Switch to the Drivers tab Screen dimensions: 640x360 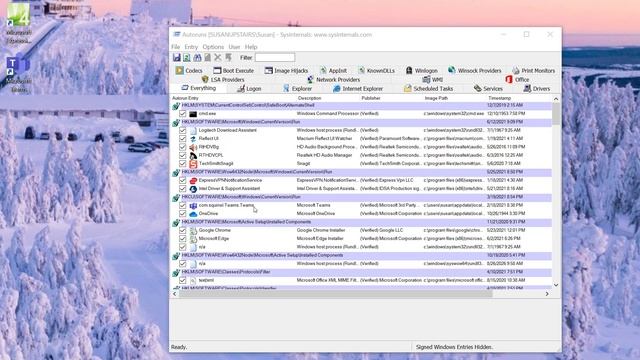[537, 89]
